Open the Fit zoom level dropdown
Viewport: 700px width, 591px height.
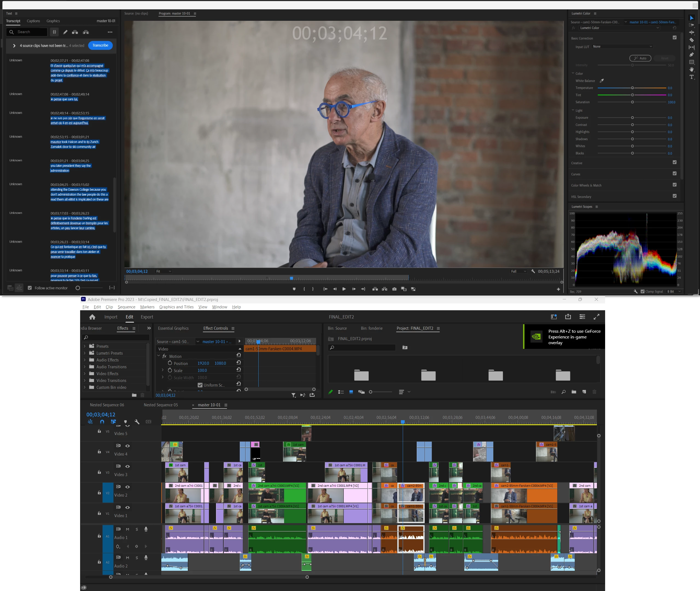[164, 271]
